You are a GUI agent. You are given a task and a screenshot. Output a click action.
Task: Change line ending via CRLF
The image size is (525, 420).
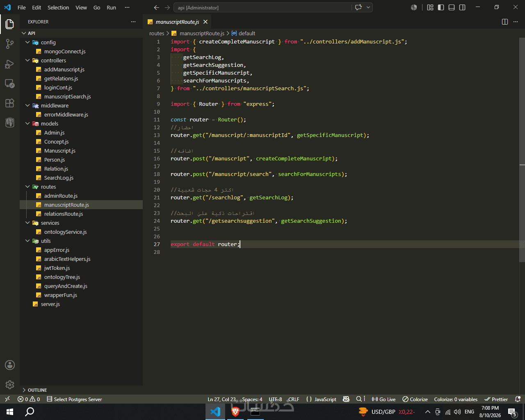pyautogui.click(x=294, y=399)
